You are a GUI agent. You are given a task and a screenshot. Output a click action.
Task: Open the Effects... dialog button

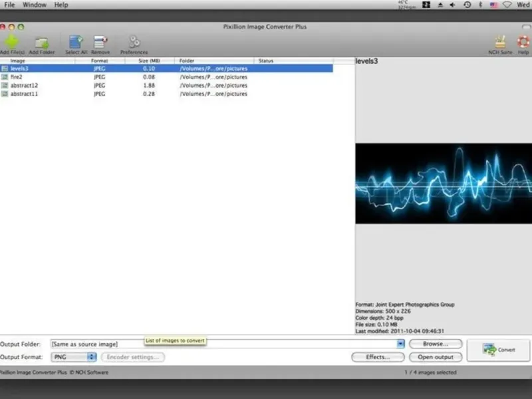(x=377, y=357)
